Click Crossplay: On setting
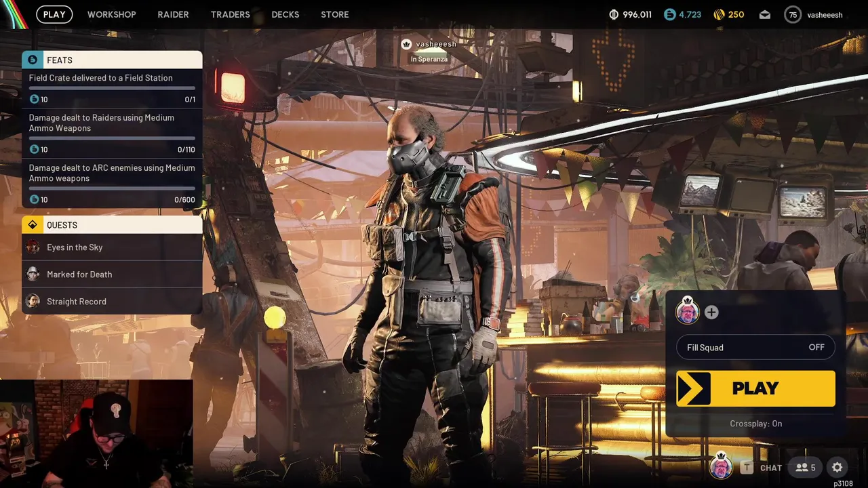 pos(755,424)
